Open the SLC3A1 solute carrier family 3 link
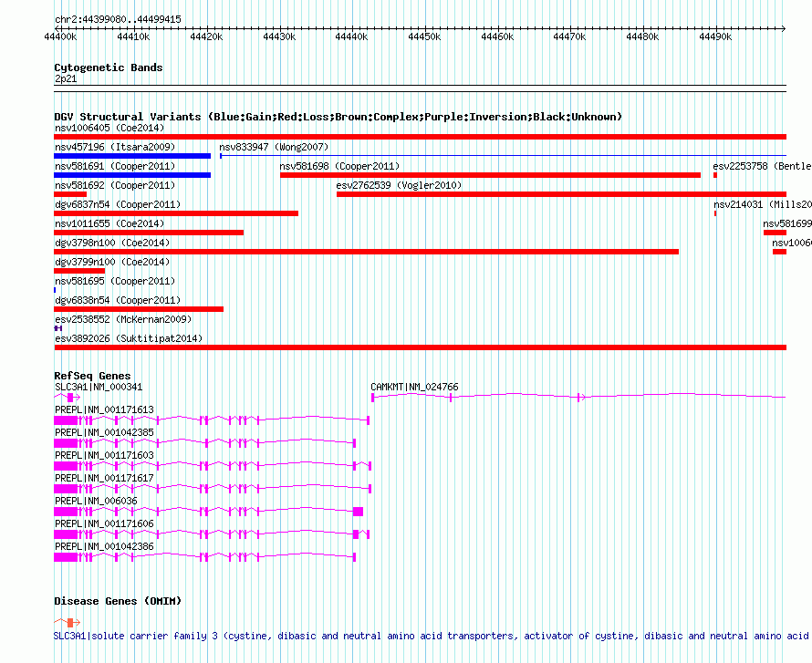The image size is (812, 663). (432, 636)
